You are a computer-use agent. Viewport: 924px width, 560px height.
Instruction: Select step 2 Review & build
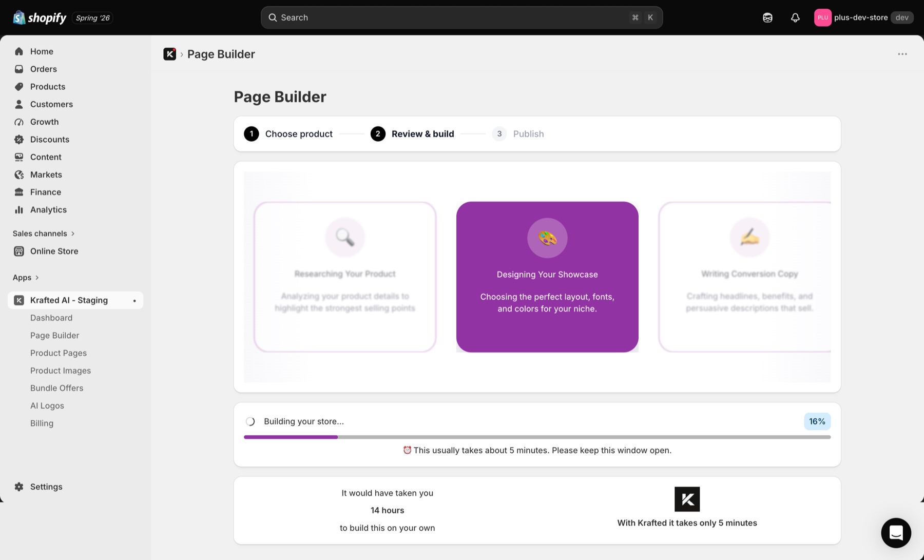412,134
